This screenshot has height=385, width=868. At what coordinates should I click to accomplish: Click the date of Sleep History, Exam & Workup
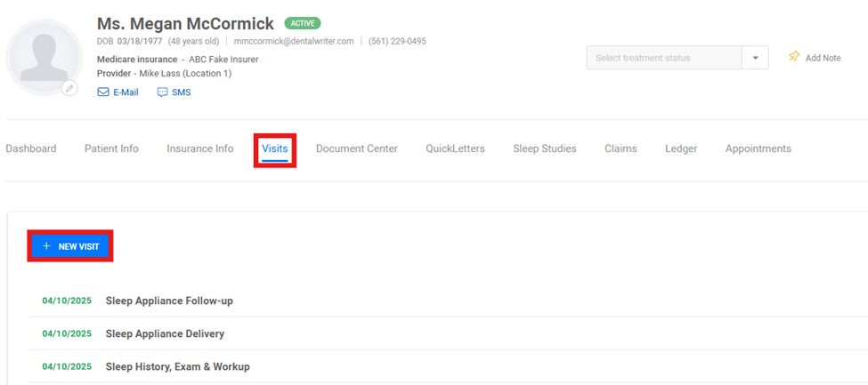coord(67,366)
